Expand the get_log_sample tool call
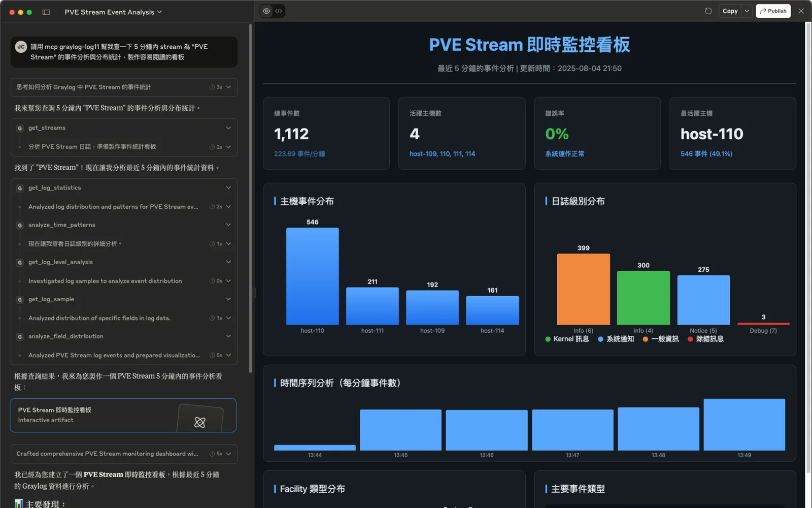812x508 pixels. (228, 299)
